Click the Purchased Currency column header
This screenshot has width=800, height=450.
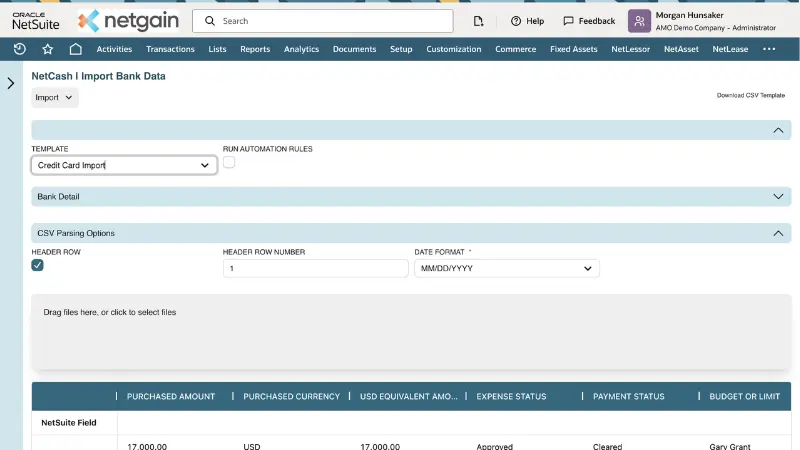[x=291, y=396]
